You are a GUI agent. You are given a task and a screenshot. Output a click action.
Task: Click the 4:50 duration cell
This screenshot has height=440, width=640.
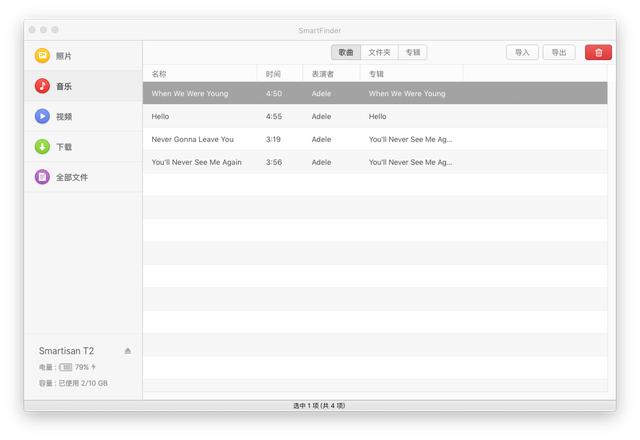pos(274,93)
